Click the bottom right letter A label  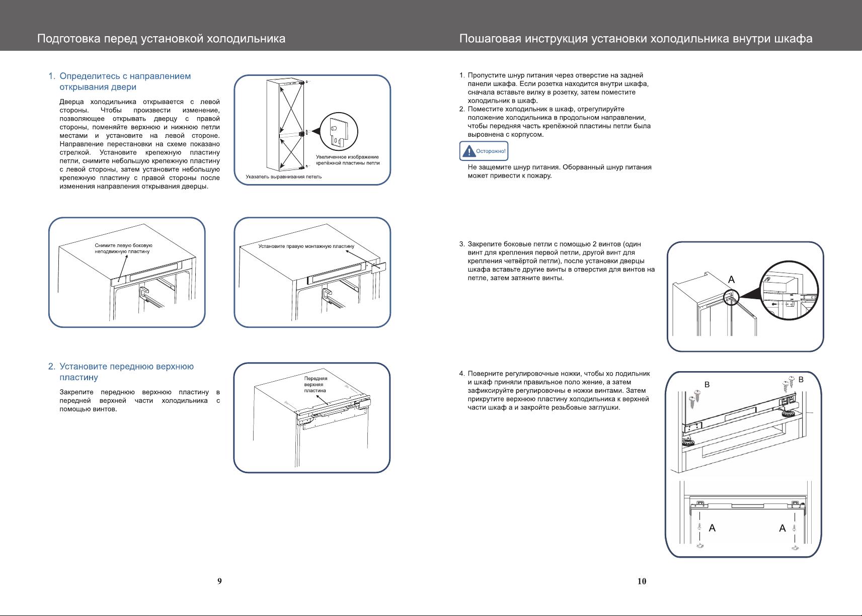(x=782, y=528)
